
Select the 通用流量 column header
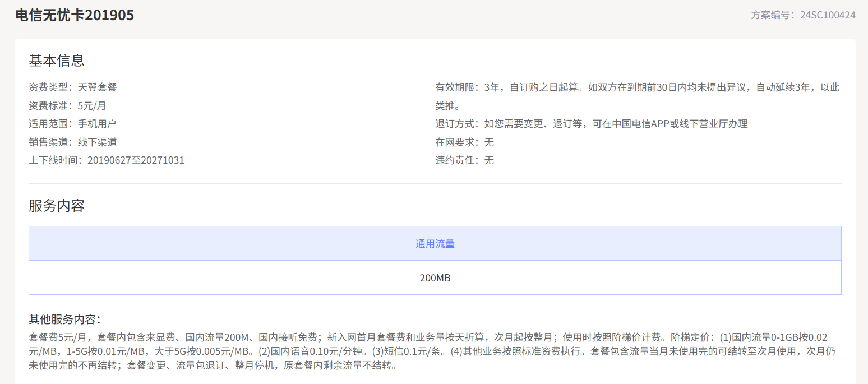click(435, 243)
